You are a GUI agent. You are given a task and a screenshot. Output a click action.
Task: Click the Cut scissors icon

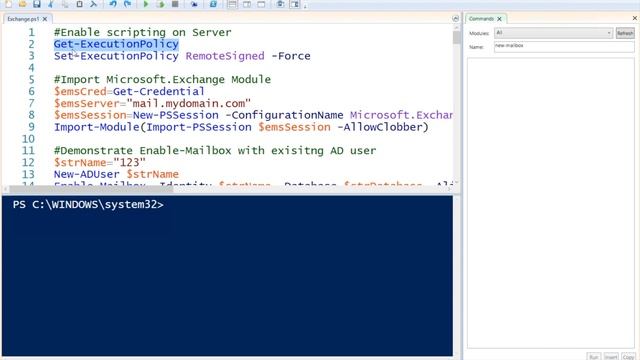pos(51,4)
